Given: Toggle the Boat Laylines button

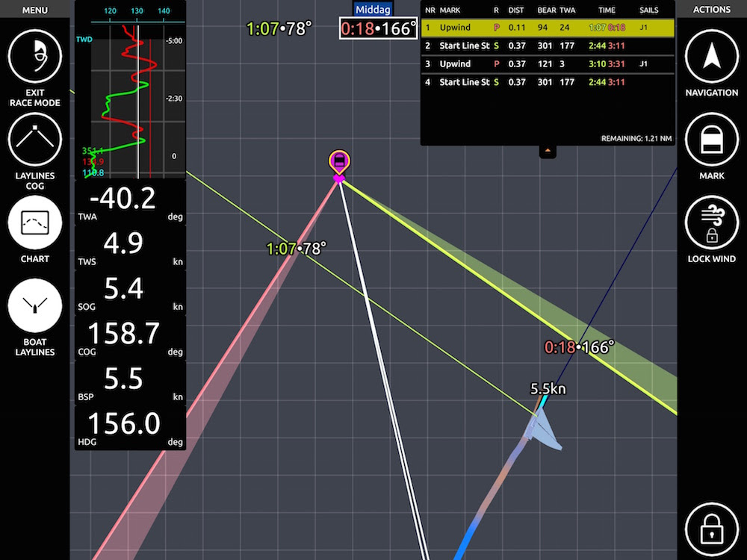Looking at the screenshot, I should click(34, 307).
